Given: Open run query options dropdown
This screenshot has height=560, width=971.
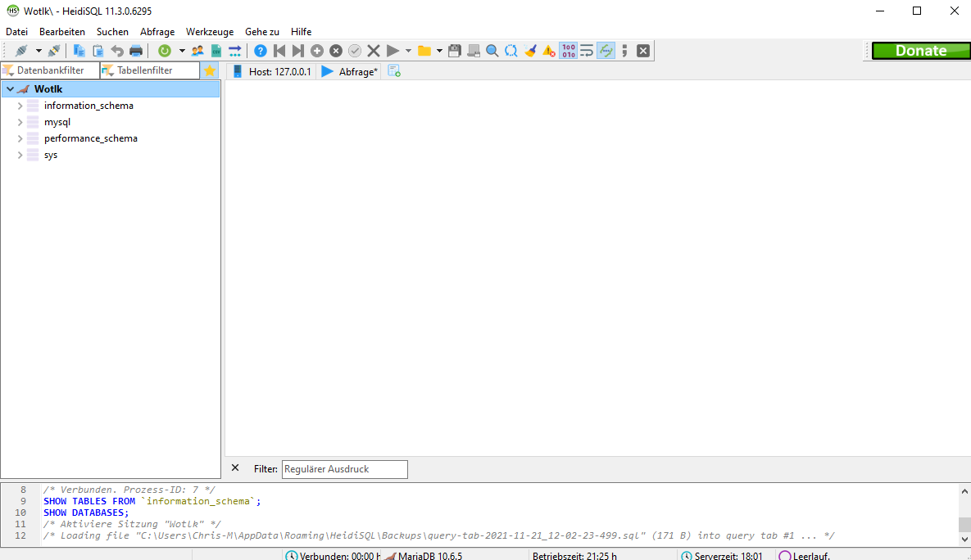Looking at the screenshot, I should [x=408, y=51].
